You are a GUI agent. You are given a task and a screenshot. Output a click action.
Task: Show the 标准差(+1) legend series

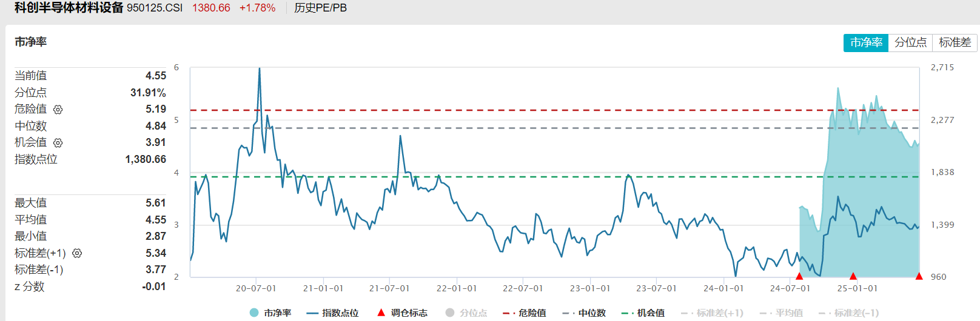tap(712, 313)
